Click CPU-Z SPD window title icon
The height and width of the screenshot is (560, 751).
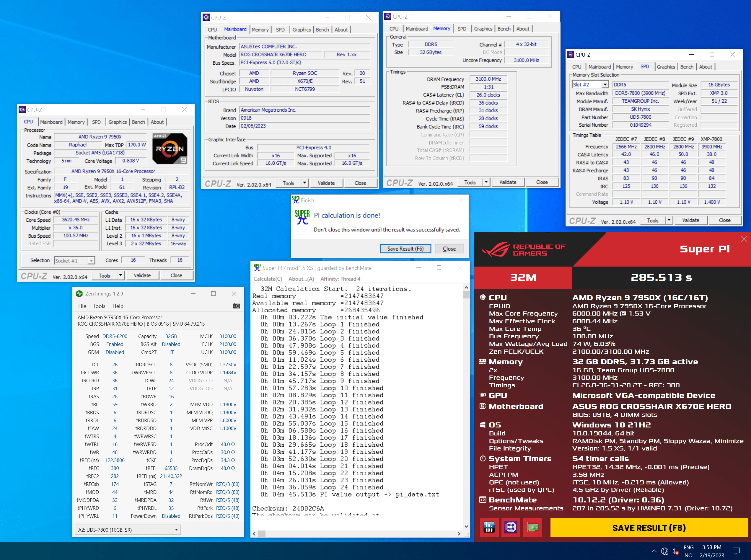tap(571, 55)
